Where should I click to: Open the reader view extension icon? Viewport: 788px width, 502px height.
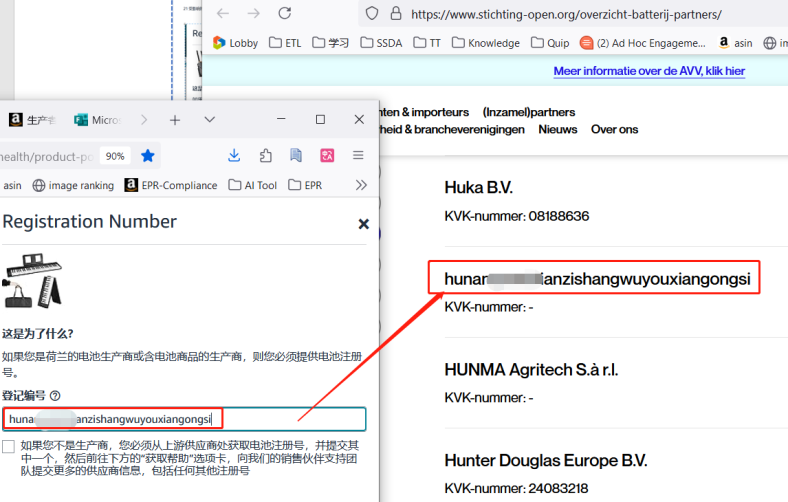pyautogui.click(x=296, y=155)
